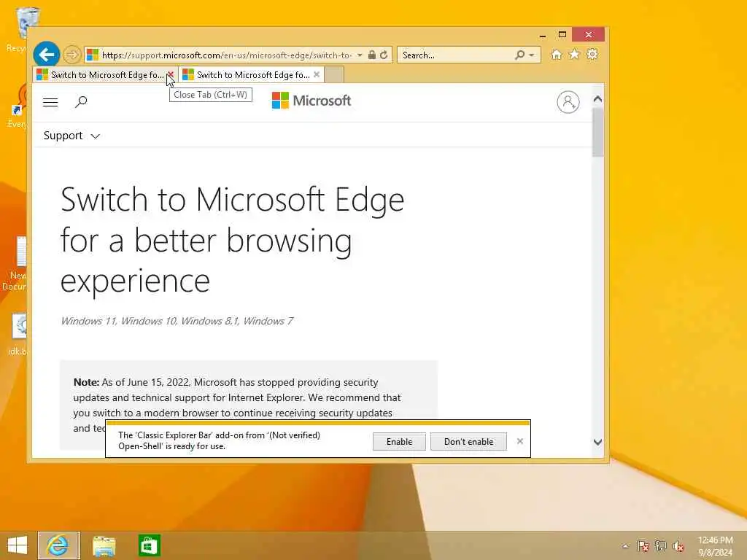This screenshot has width=747, height=560.
Task: Click Don't enable for the add-on
Action: tap(468, 441)
